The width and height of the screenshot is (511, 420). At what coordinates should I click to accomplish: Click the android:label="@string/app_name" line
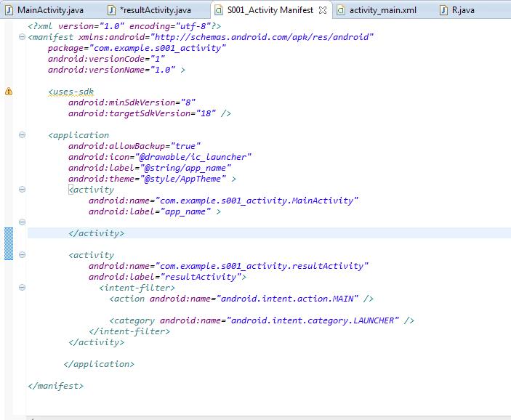coord(150,168)
